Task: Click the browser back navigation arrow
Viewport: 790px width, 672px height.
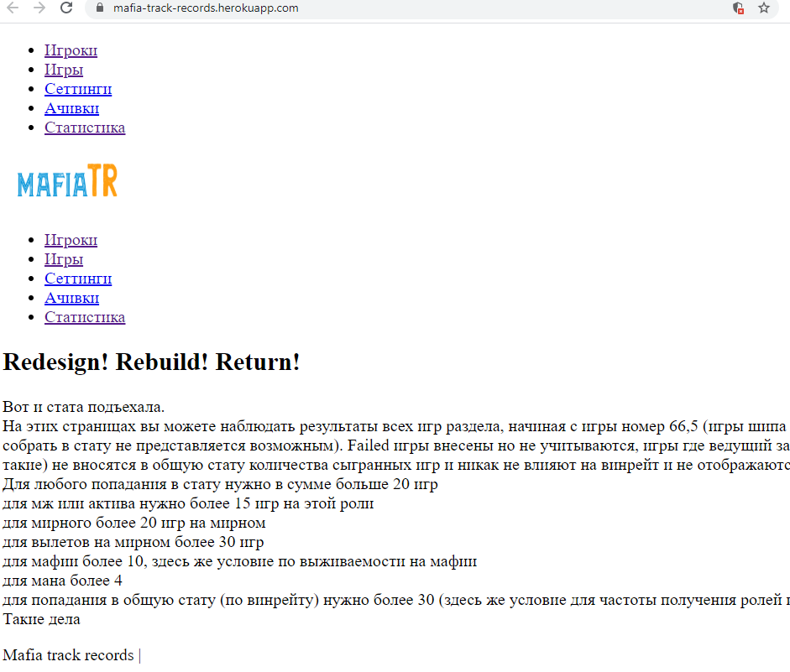Action: point(11,8)
